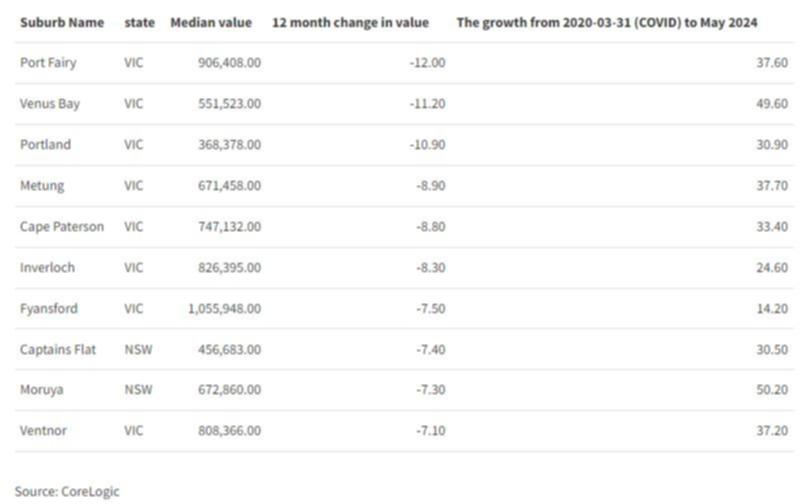Click the Portland suburb cell
The width and height of the screenshot is (807, 504).
point(45,145)
